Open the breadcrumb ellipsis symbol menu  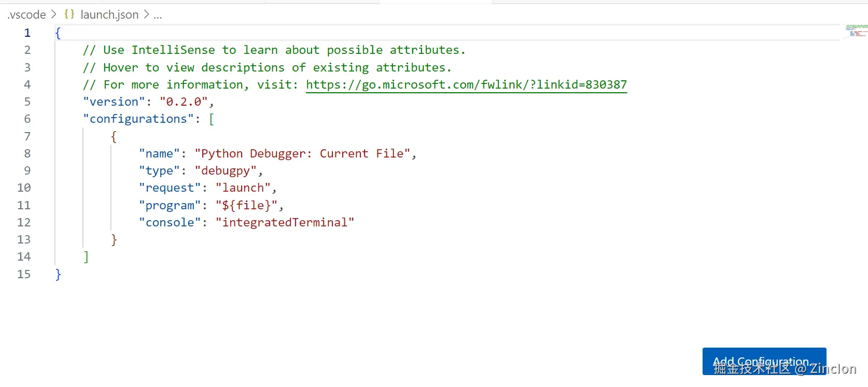[158, 15]
